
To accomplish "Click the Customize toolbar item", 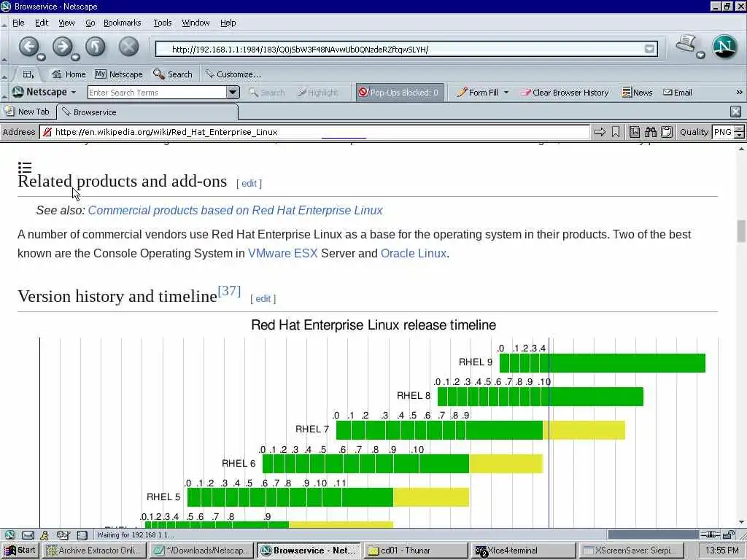I will pos(233,74).
